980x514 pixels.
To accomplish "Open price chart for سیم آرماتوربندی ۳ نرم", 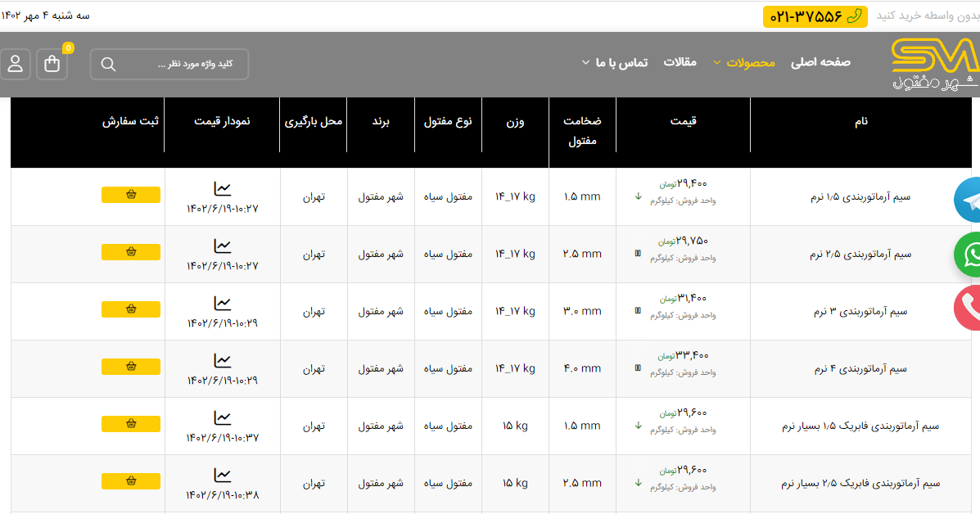I will (222, 304).
